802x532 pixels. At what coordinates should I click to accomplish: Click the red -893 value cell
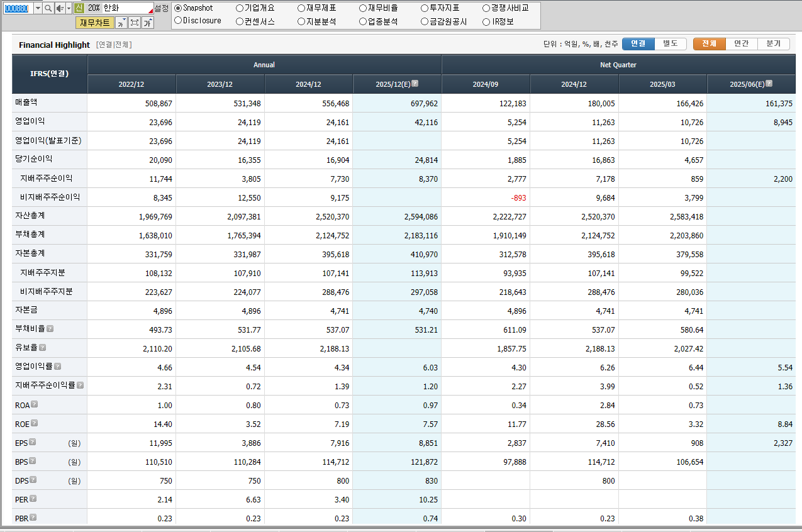486,197
